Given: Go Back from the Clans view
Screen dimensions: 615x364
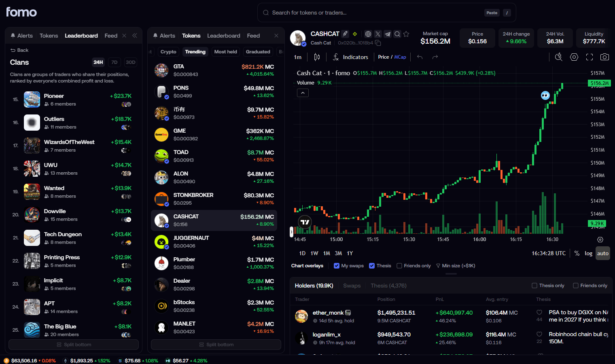Looking at the screenshot, I should coord(19,50).
